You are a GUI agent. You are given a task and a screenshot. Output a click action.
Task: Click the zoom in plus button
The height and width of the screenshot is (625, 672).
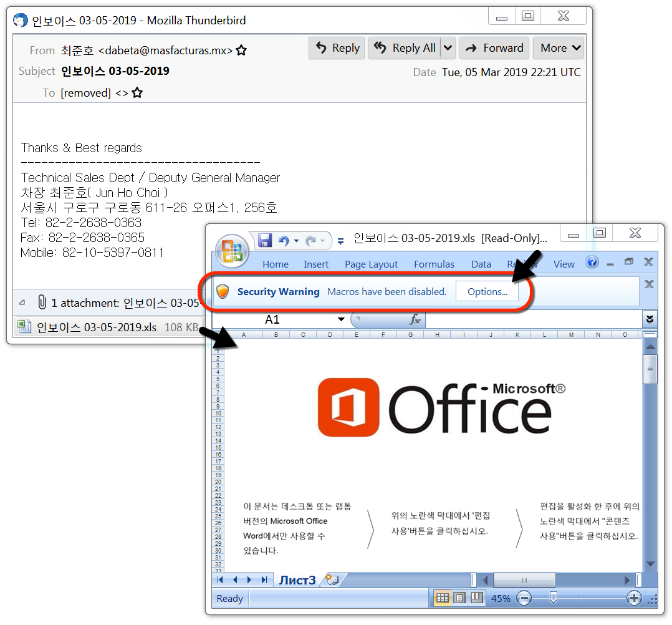pyautogui.click(x=634, y=598)
